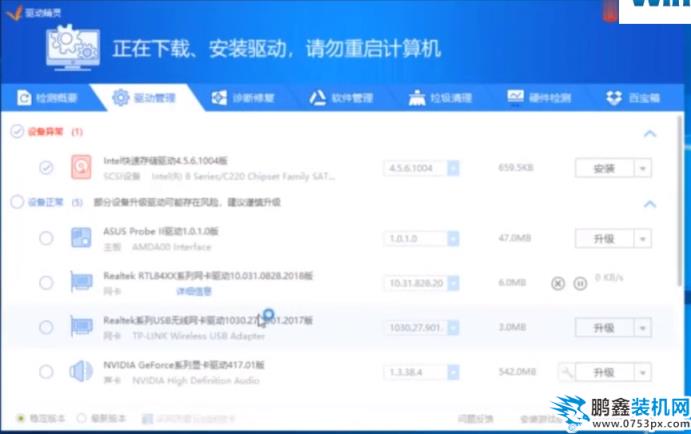Choose the 最新版本 radio button
Viewport: 691px width, 434px height.
pyautogui.click(x=81, y=418)
